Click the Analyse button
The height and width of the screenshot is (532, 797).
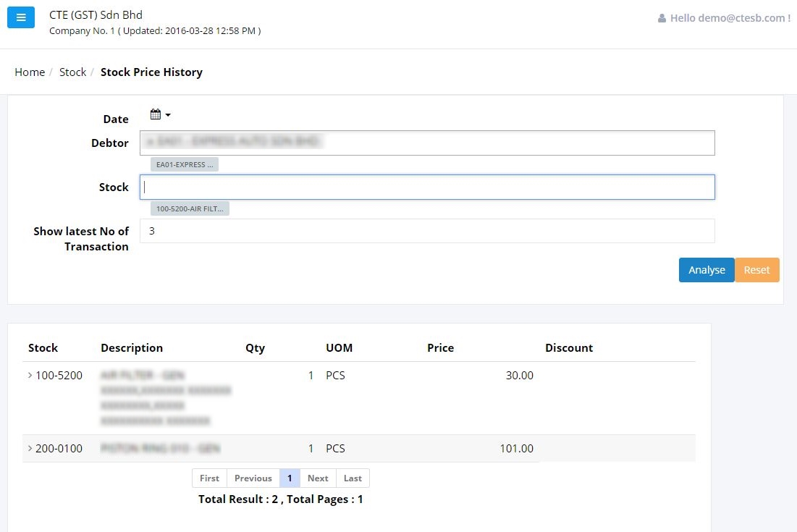707,270
